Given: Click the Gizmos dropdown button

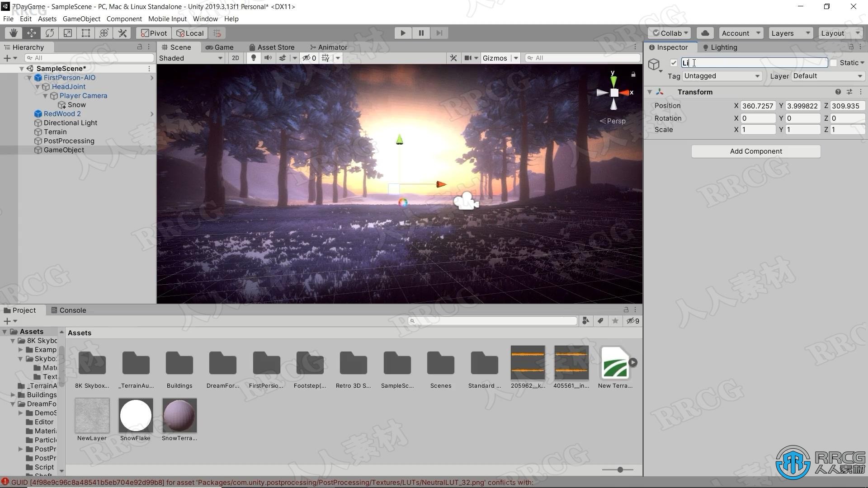Looking at the screenshot, I should (x=515, y=58).
